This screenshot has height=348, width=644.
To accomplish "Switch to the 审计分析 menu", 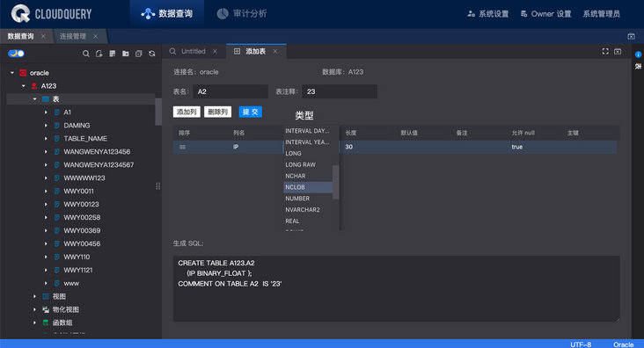I will coord(241,14).
